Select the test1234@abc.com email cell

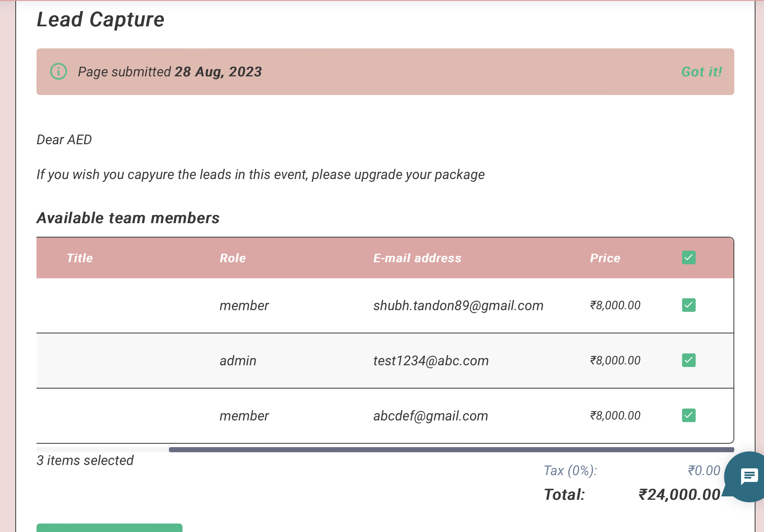[431, 361]
